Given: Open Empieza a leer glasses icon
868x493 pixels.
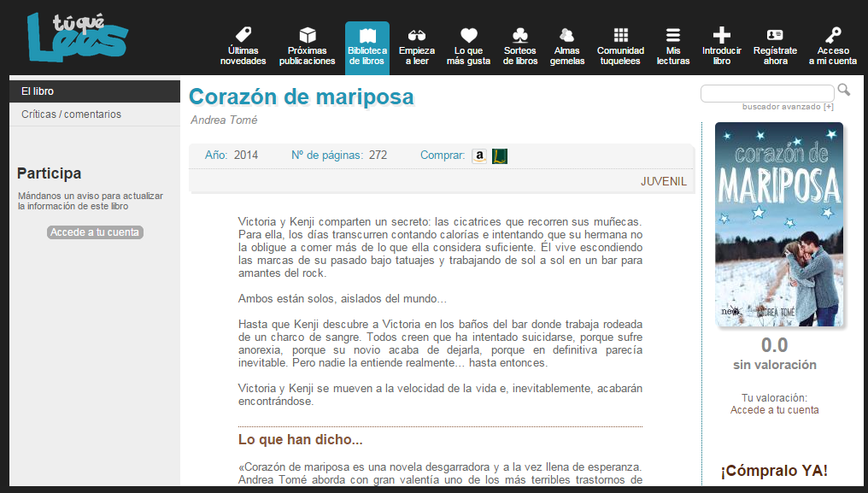Looking at the screenshot, I should click(x=417, y=35).
